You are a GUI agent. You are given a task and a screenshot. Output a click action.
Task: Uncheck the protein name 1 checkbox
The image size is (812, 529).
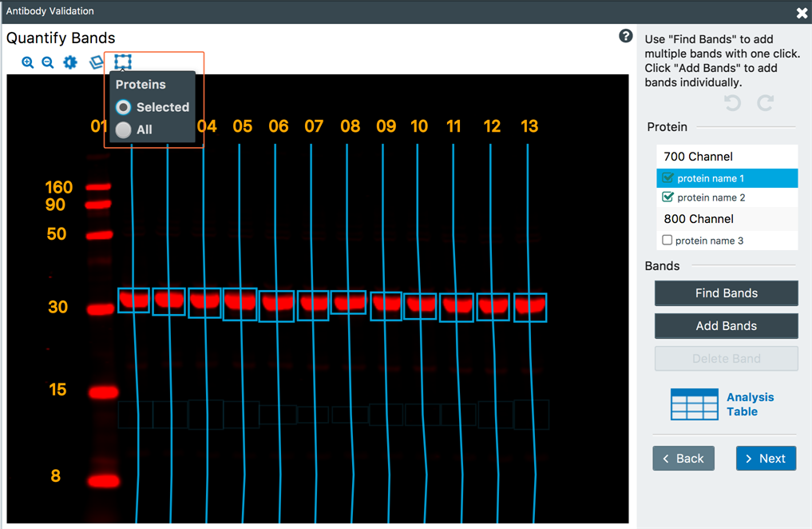tap(668, 178)
